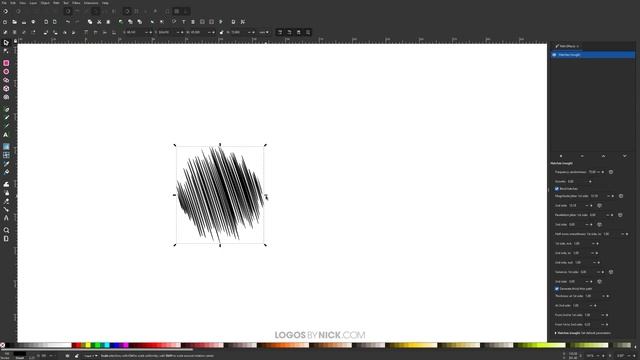Open the layer dropdown in status bar
The width and height of the screenshot is (640, 360).
coord(91,356)
